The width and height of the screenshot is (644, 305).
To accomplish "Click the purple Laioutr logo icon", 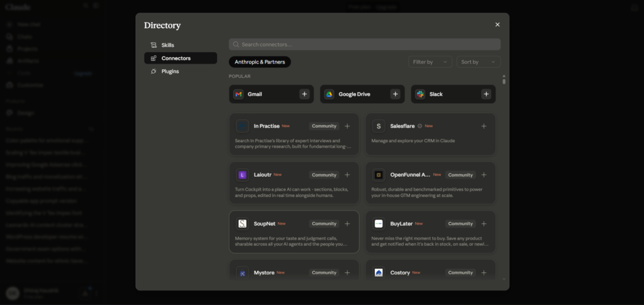I will pyautogui.click(x=242, y=175).
